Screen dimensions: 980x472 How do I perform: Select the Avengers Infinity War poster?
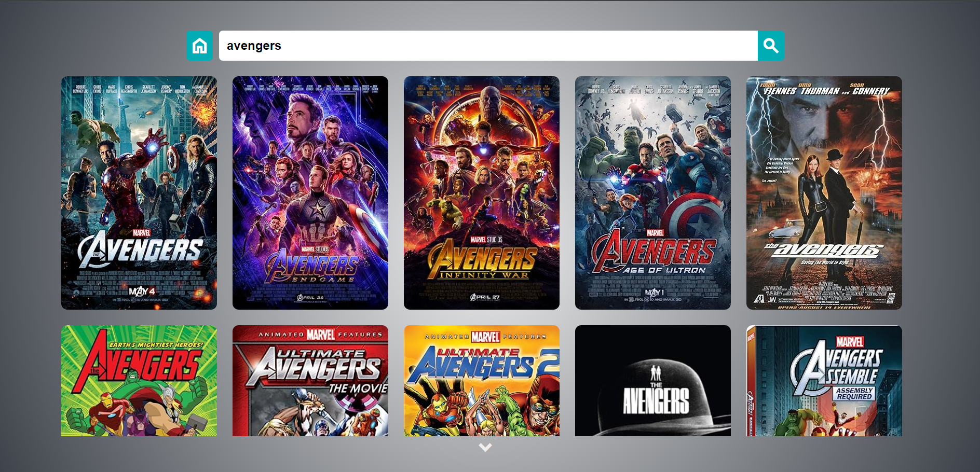coord(482,193)
